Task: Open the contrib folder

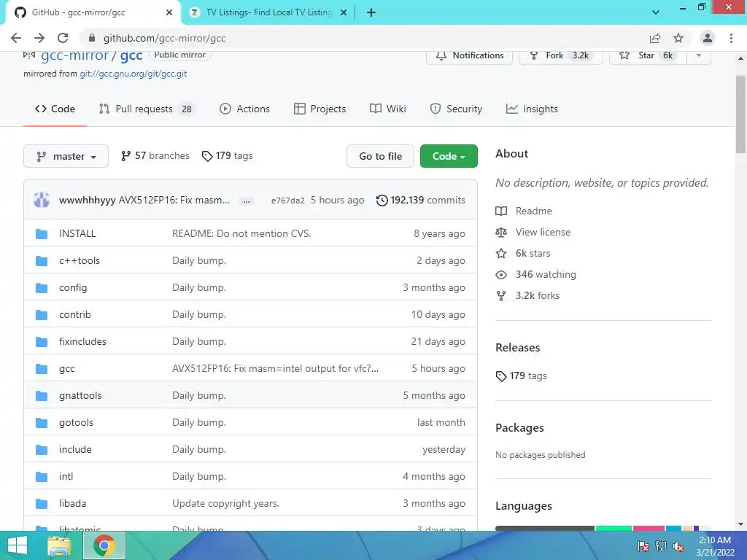Action: point(75,315)
